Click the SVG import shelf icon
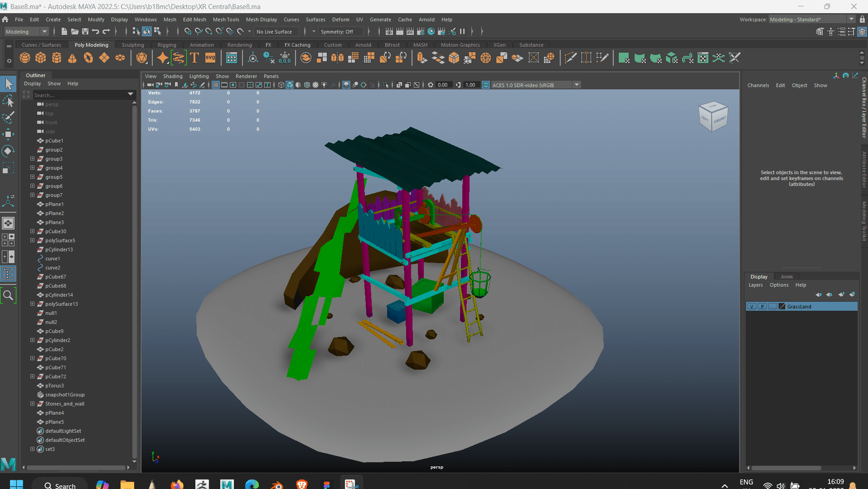Screen dimensions: 868x489 tap(210, 58)
